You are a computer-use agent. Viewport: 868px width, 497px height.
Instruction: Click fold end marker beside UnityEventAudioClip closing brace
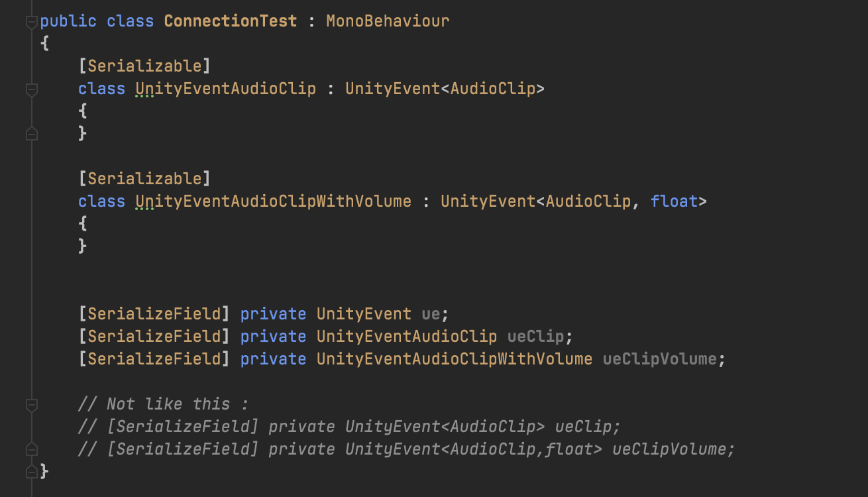pyautogui.click(x=31, y=134)
